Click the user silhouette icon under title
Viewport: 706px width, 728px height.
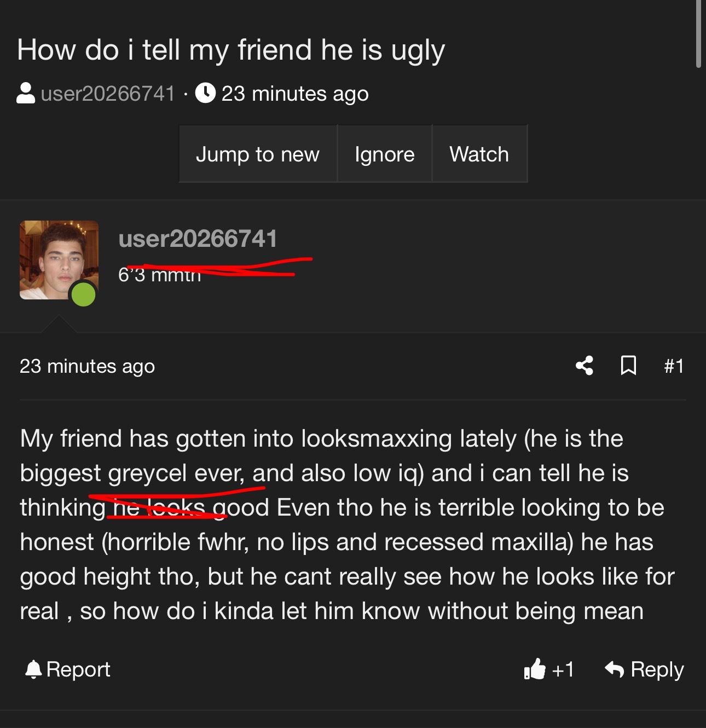pos(26,93)
